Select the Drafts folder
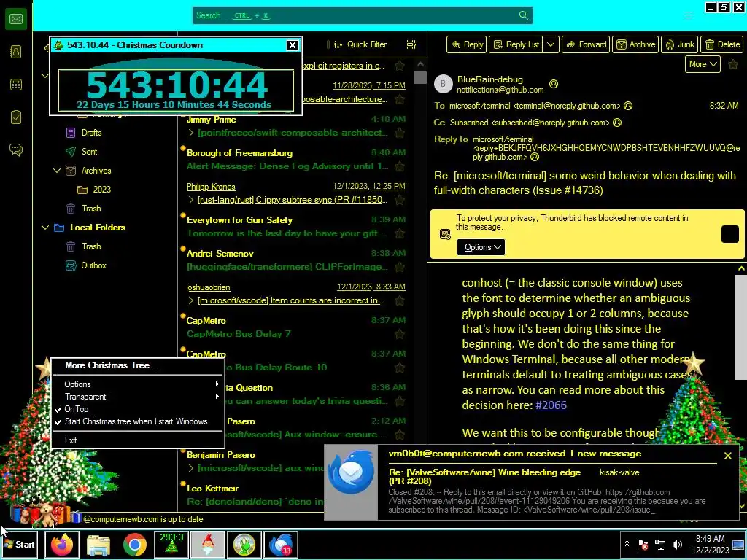Image resolution: width=747 pixels, height=560 pixels. (x=91, y=133)
